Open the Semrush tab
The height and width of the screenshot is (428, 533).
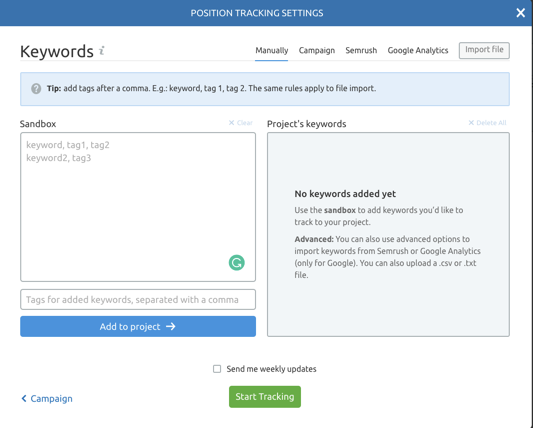pos(361,50)
